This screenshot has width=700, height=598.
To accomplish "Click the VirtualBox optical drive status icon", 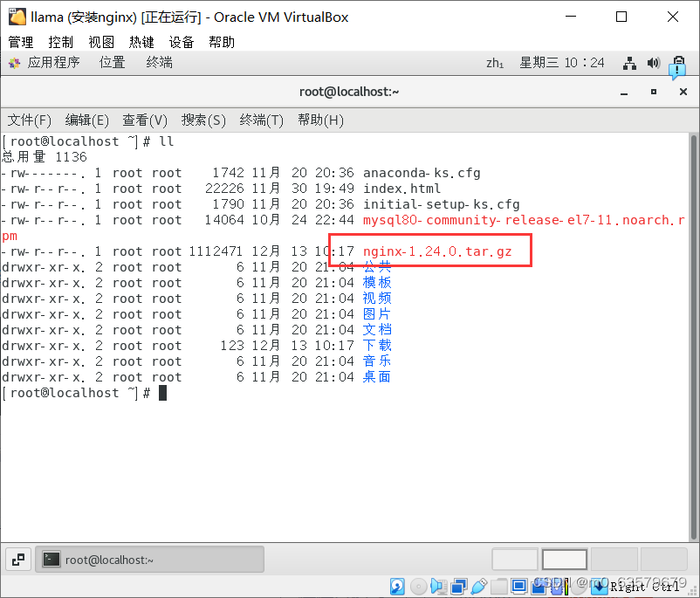I will tap(419, 586).
